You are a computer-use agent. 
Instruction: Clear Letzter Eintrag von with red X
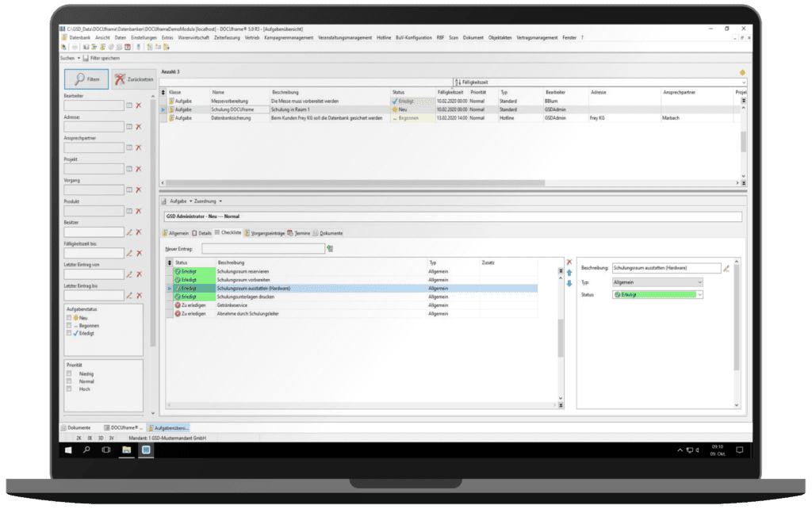[x=139, y=274]
